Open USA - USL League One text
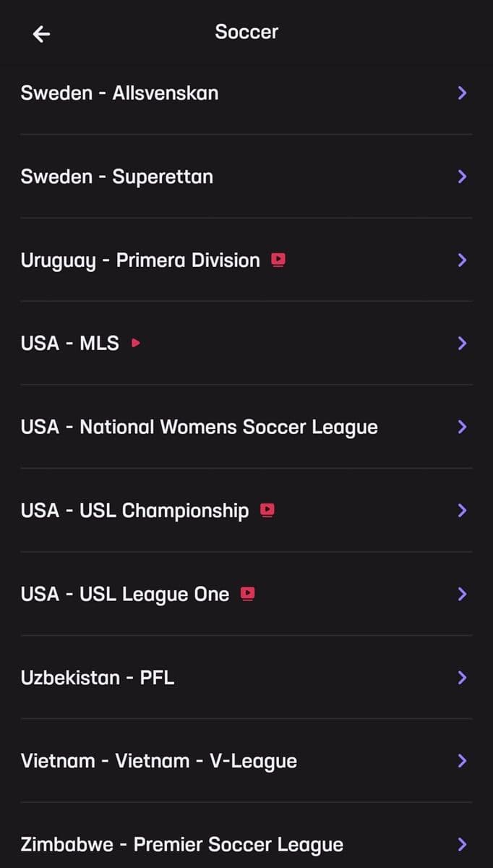 pyautogui.click(x=125, y=594)
